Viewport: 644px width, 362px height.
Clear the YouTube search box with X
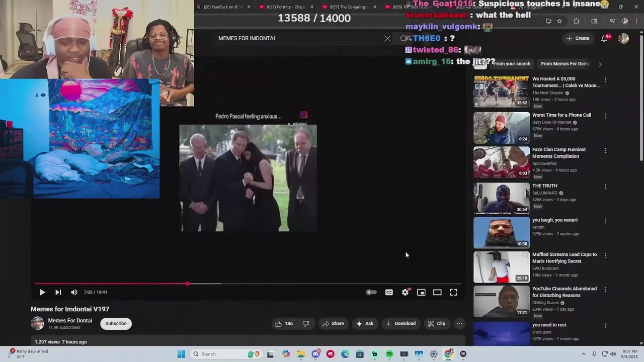(387, 38)
